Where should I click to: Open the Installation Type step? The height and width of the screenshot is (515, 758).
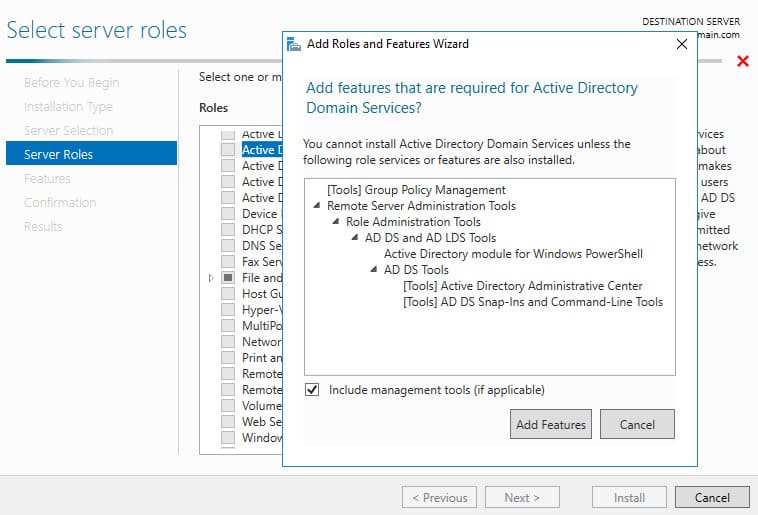pyautogui.click(x=68, y=106)
